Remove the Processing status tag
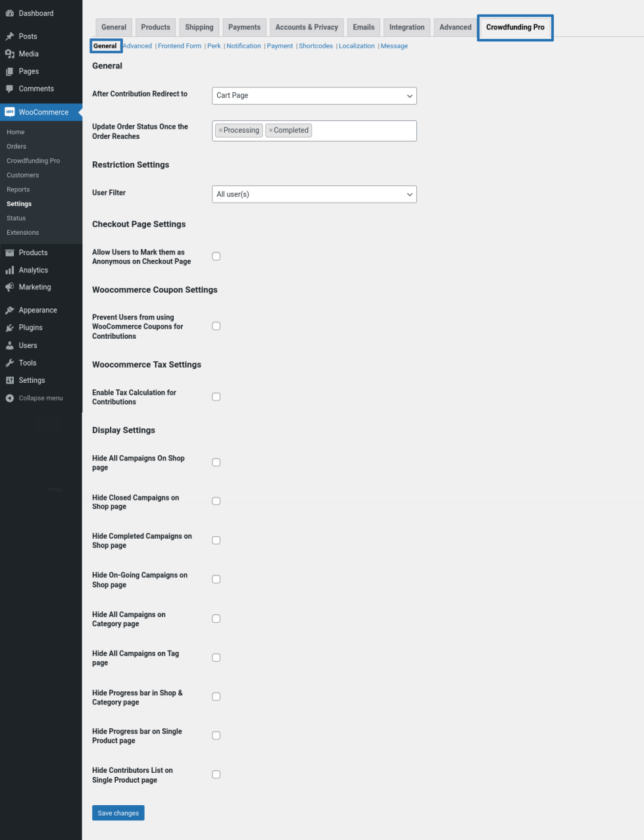Image resolution: width=644 pixels, height=840 pixels. [220, 130]
